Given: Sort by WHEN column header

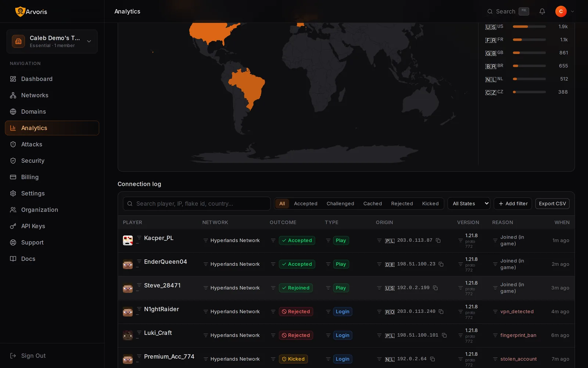Looking at the screenshot, I should (562, 222).
